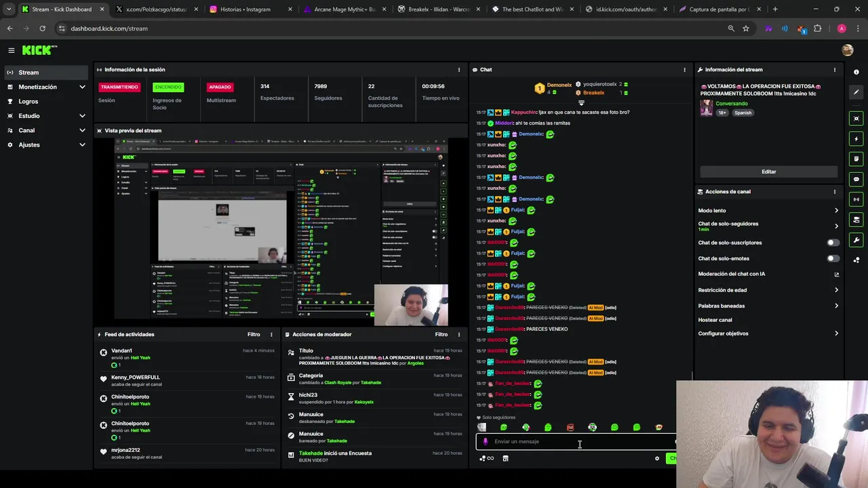The height and width of the screenshot is (488, 868).
Task: Open external link icon for Moderación del chat con IA
Action: (x=836, y=274)
